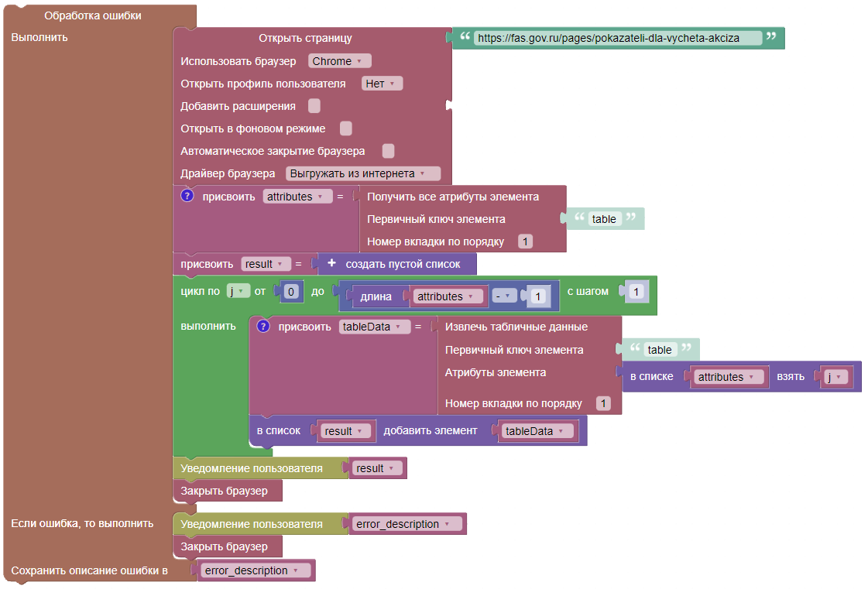Open the attributes variable dropdown in the first присвоить block
The width and height of the screenshot is (868, 589).
[297, 197]
